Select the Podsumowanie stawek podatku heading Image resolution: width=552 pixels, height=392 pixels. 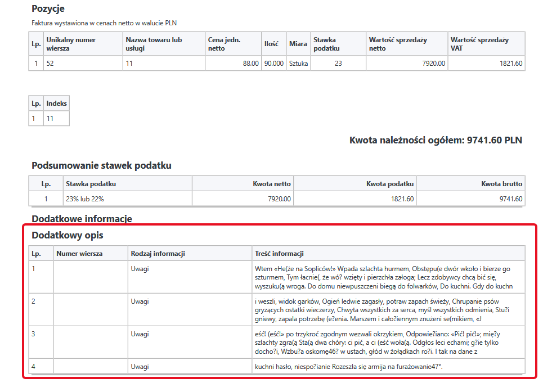[101, 165]
